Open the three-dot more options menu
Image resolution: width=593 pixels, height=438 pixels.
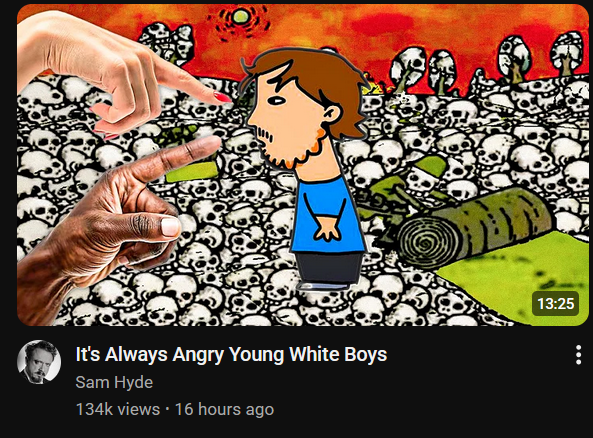(x=578, y=355)
